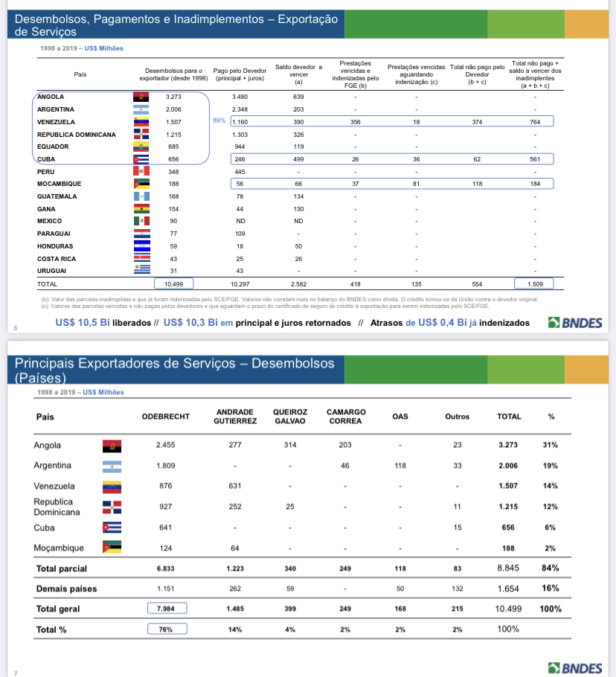Select the REPUBLICA DOMINICANA flag in the Inadimplementos table
Viewport: 616px width, 677px height.
tap(141, 134)
